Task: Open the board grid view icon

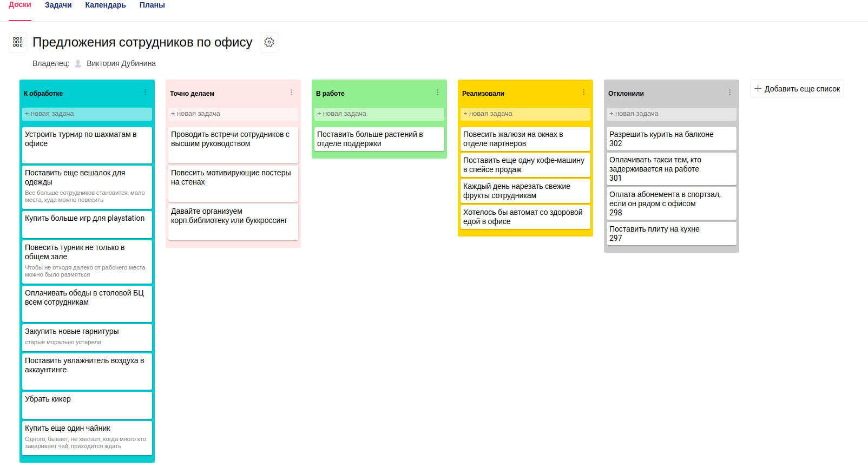Action: coord(18,42)
